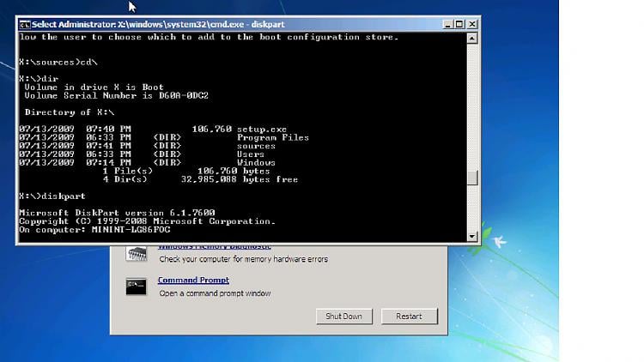Click the console scrollbar up arrow
644x362 pixels.
(472, 38)
